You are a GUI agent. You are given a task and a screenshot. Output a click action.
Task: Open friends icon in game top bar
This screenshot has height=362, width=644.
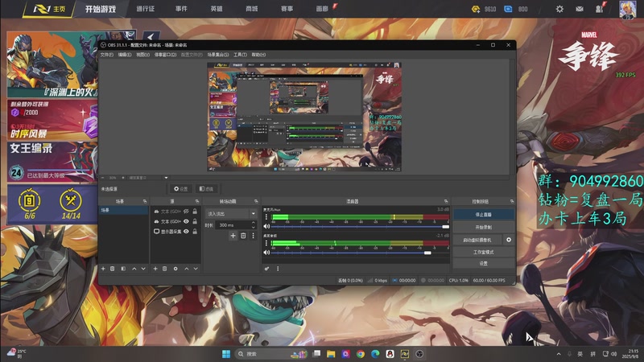tap(599, 9)
